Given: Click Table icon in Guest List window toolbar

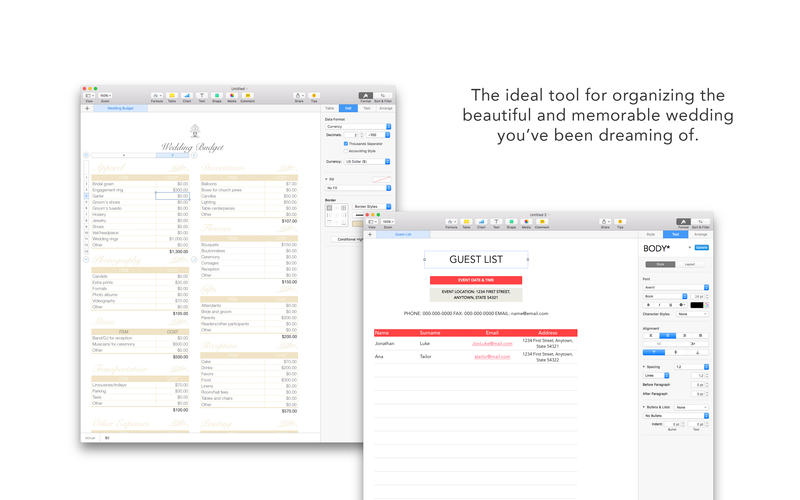Looking at the screenshot, I should tap(466, 221).
